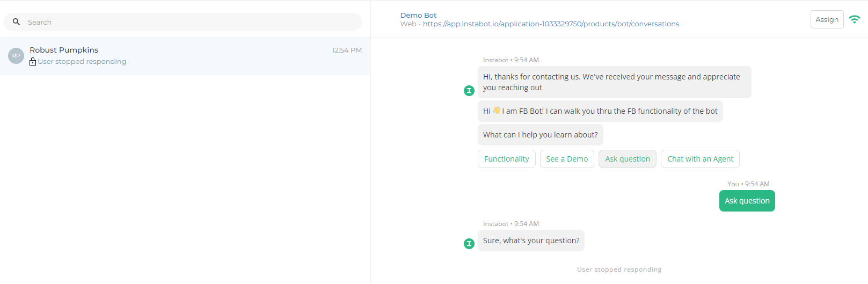Click the lock icon beside User stopped responding
Image resolution: width=868 pixels, height=284 pixels.
click(33, 62)
